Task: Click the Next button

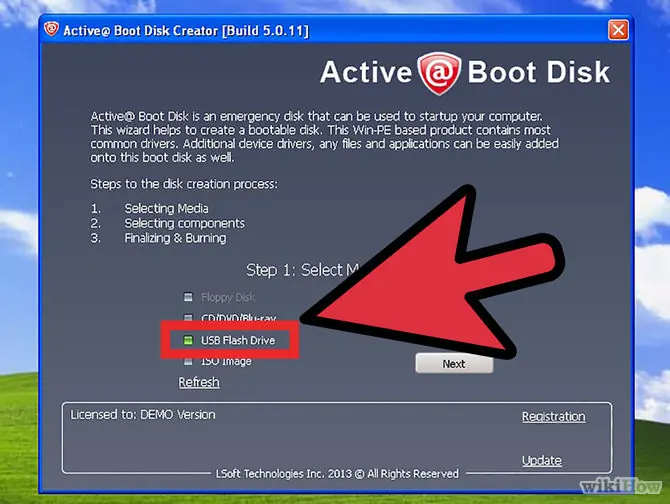Action: pyautogui.click(x=454, y=364)
